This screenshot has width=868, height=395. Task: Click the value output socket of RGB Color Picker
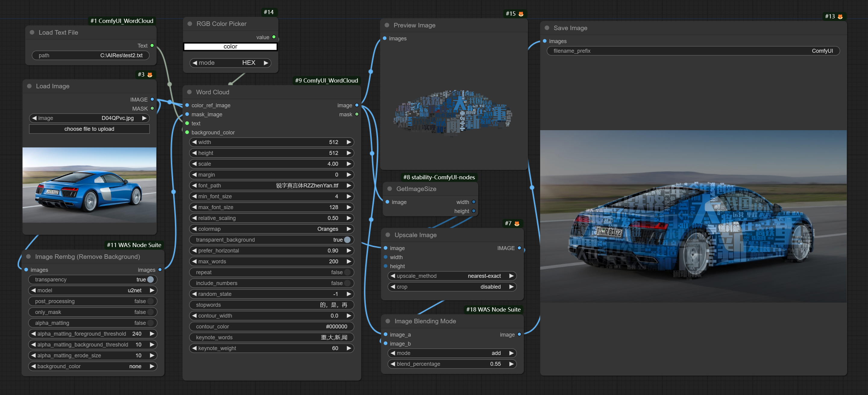[274, 37]
